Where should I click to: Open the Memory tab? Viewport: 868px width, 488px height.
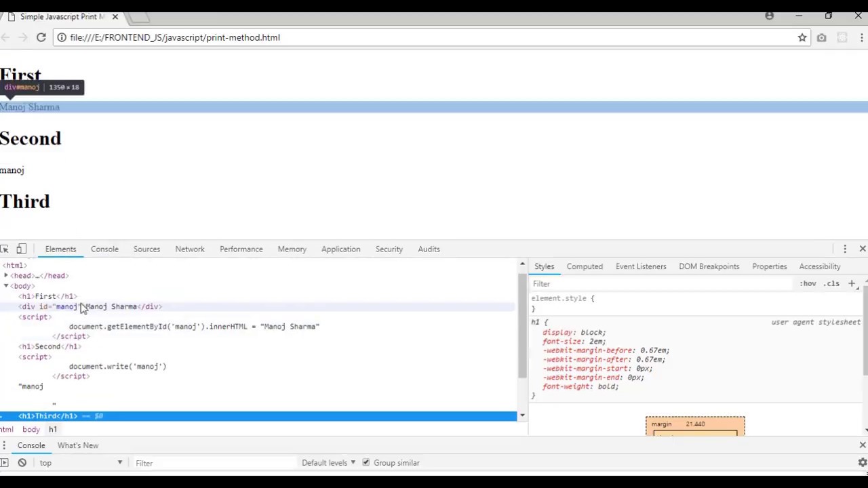tap(292, 249)
